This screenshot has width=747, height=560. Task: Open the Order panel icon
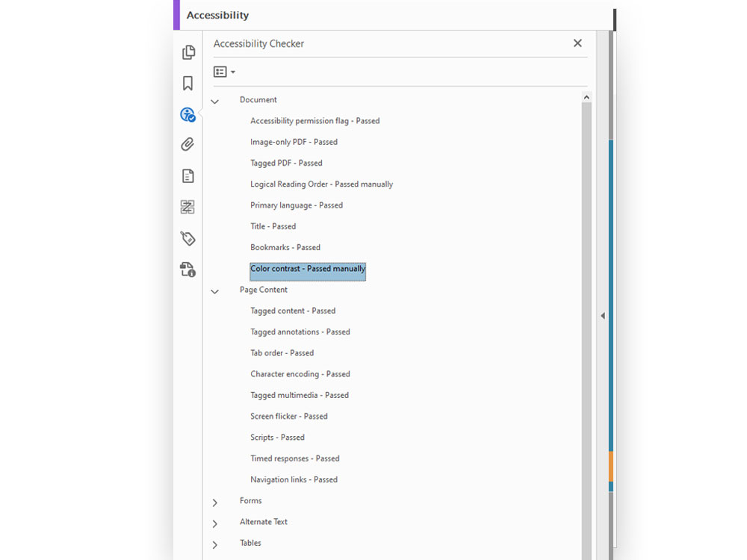pos(187,207)
